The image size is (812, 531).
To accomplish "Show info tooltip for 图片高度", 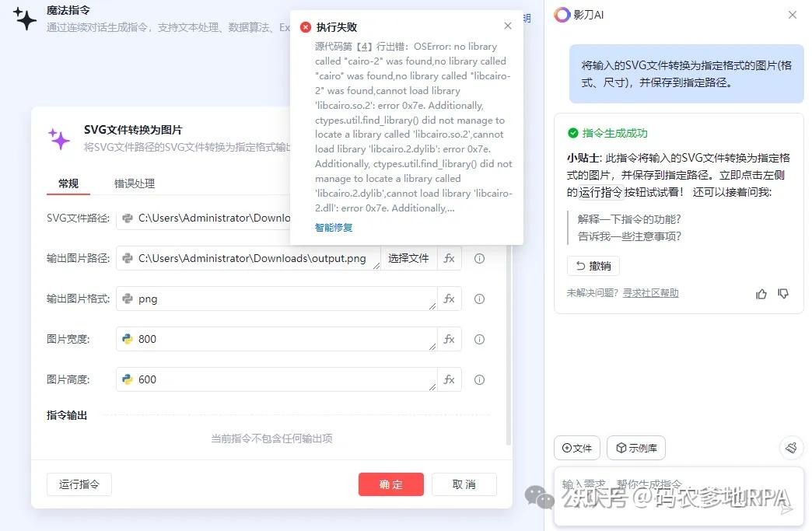I will tap(480, 379).
